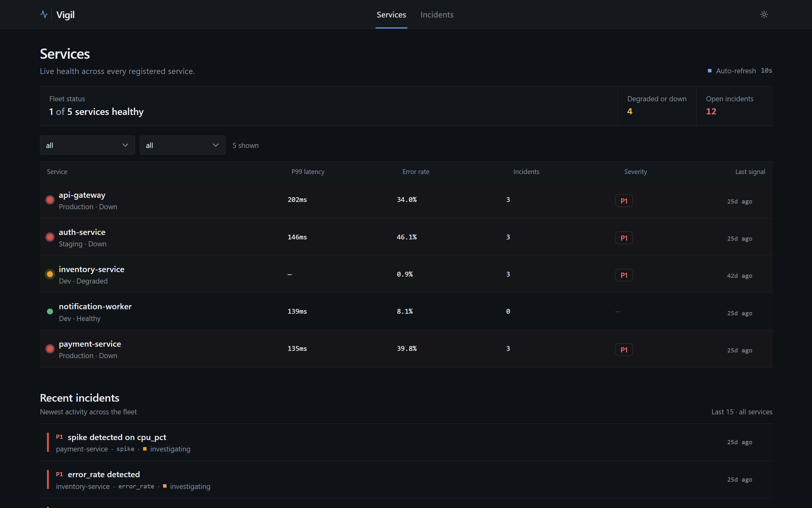The image size is (812, 508).
Task: Click the 139ms latency value
Action: (297, 311)
